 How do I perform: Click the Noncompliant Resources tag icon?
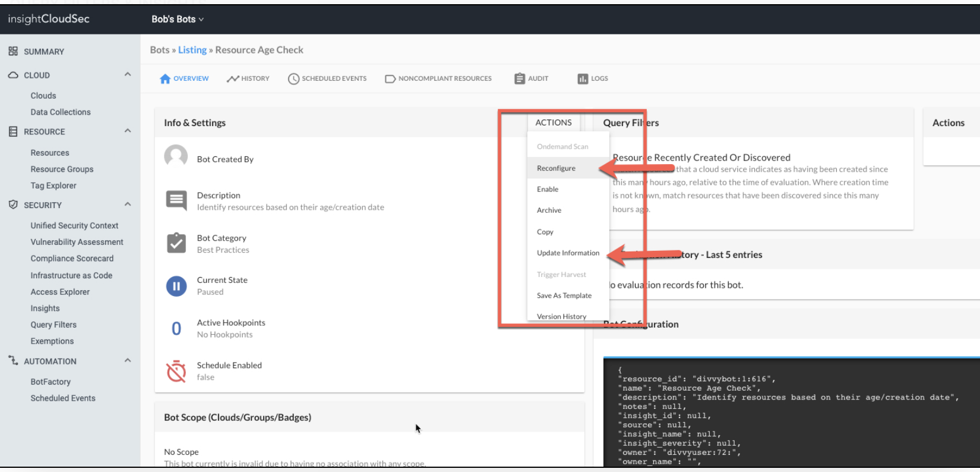pos(390,78)
